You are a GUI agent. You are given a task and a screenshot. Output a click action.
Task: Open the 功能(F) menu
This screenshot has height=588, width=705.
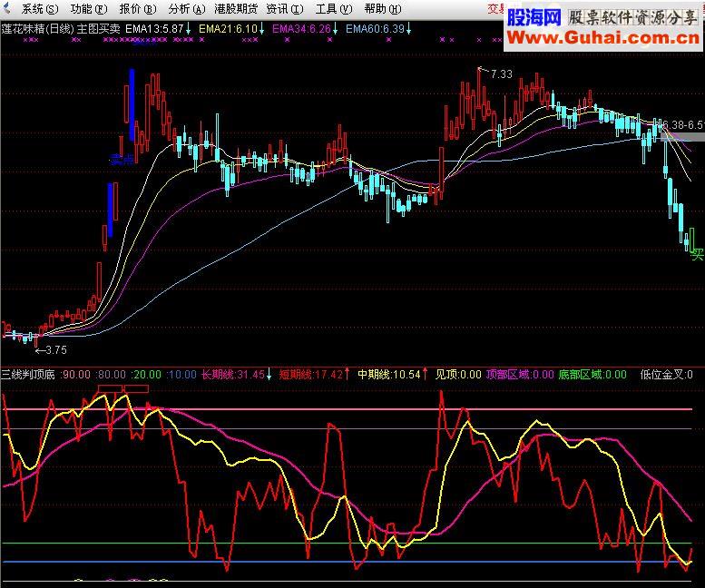coord(89,8)
